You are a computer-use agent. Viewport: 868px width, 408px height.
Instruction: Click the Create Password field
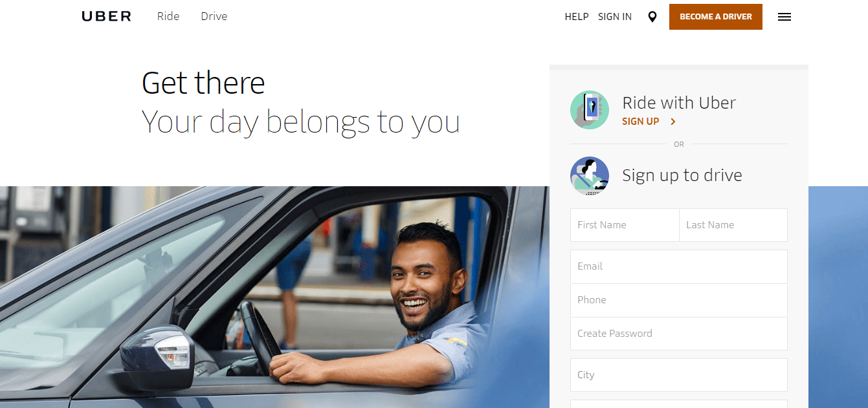click(679, 334)
